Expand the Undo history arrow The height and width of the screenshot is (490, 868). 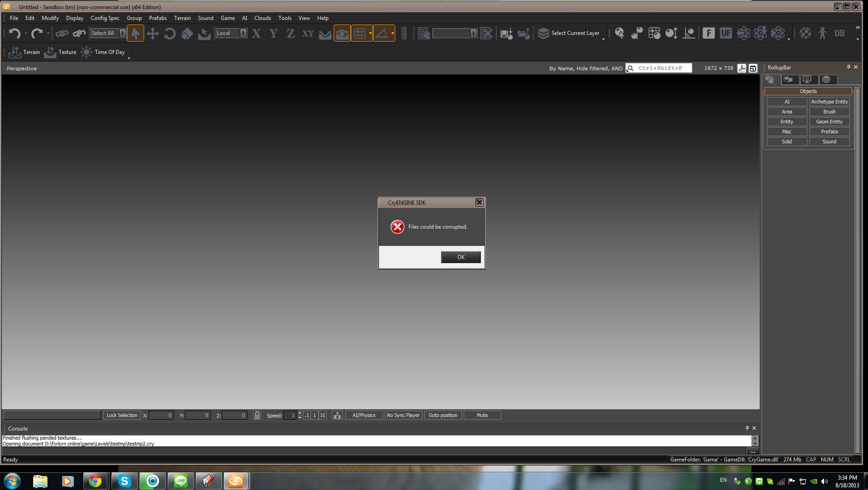coord(26,33)
